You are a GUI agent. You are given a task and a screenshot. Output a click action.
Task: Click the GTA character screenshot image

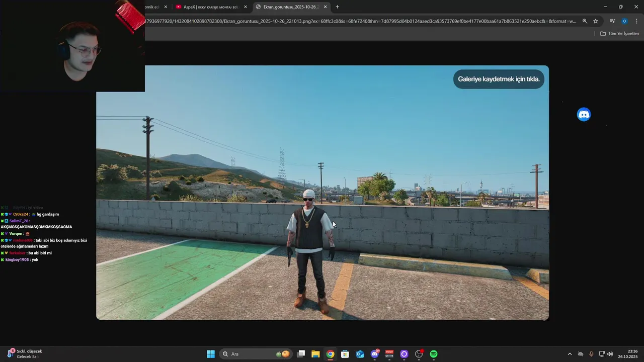(323, 193)
